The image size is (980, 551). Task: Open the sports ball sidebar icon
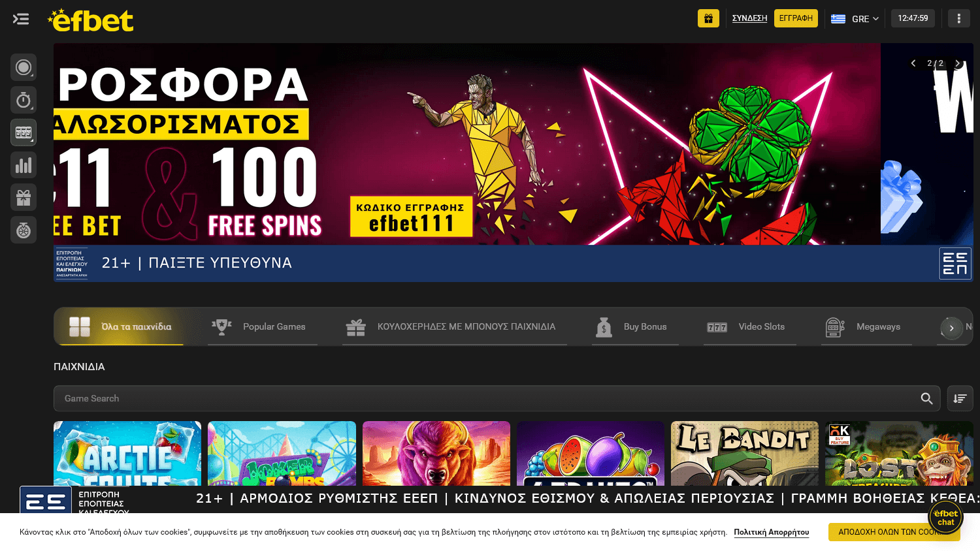(24, 67)
